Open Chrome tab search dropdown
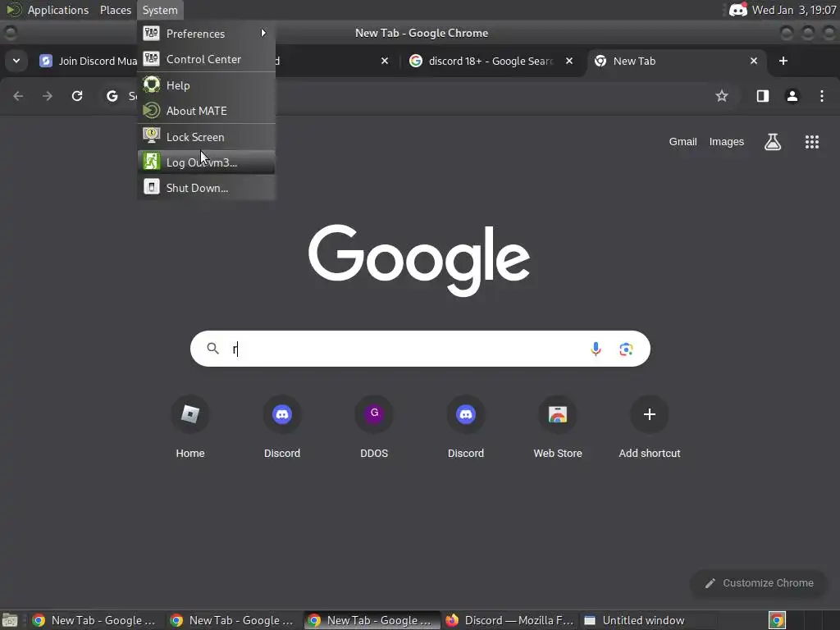Image resolution: width=840 pixels, height=630 pixels. (16, 61)
